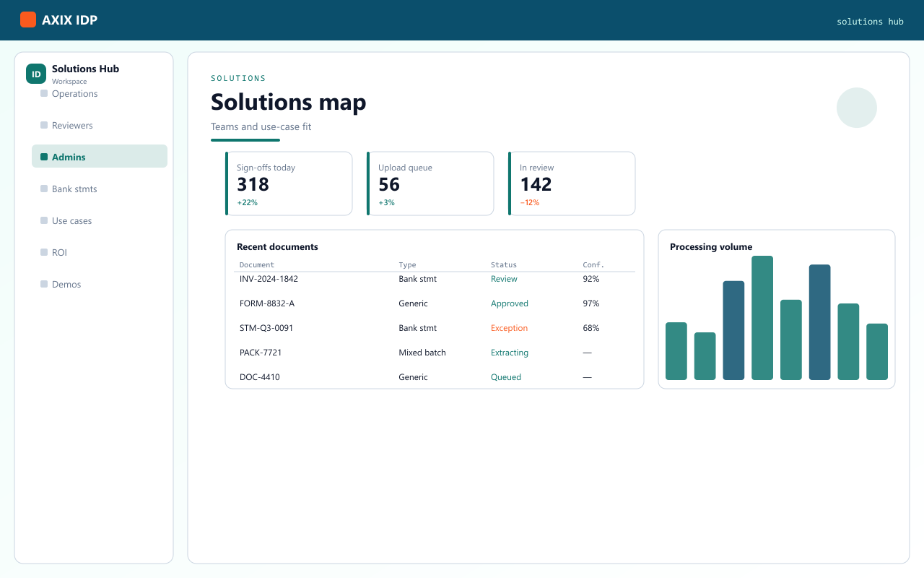Click the Review status of INV-2024-1842
This screenshot has width=924, height=578.
504,279
